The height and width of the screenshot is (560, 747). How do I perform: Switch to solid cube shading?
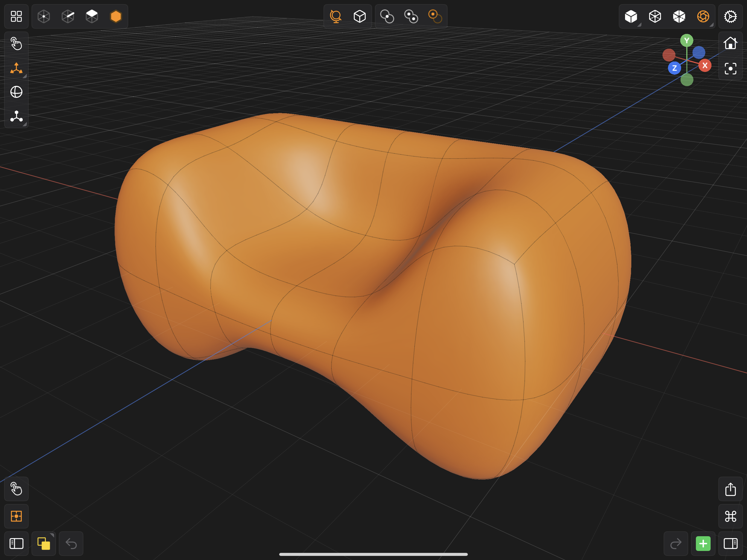coord(631,16)
